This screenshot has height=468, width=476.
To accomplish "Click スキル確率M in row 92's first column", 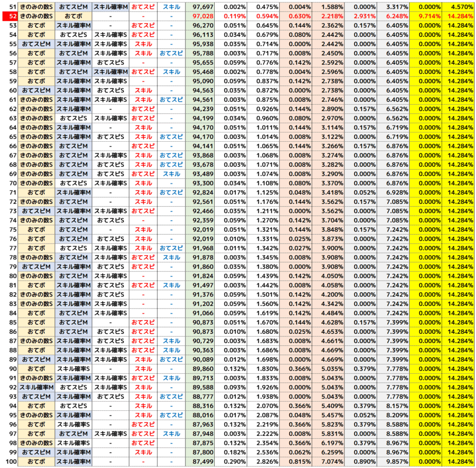I will point(36,387).
